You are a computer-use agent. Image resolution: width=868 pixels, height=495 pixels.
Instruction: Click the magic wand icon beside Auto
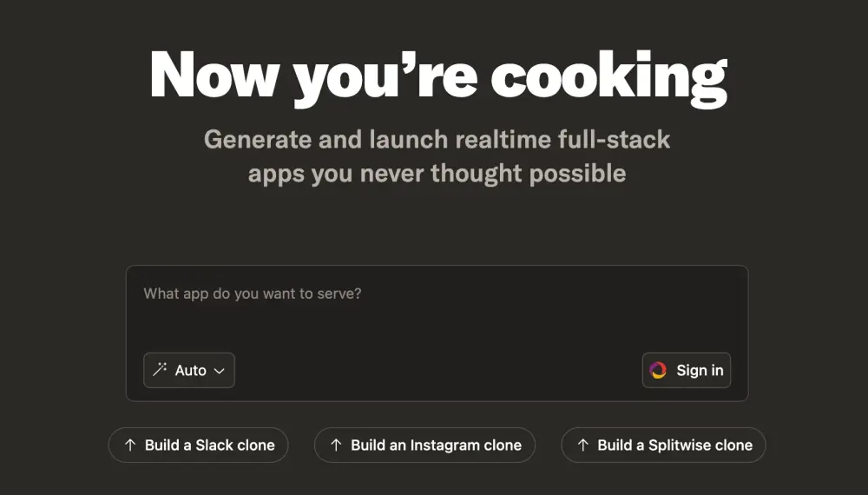160,369
